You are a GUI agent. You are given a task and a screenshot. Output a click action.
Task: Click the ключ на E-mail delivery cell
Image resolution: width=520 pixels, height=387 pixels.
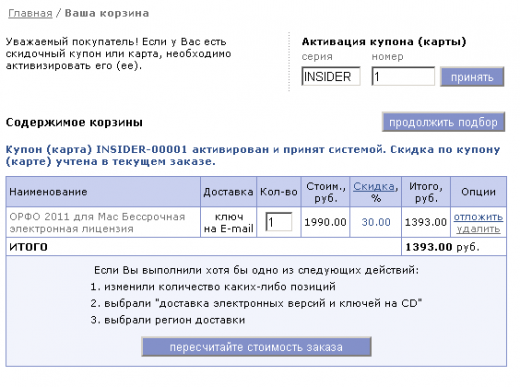click(229, 222)
